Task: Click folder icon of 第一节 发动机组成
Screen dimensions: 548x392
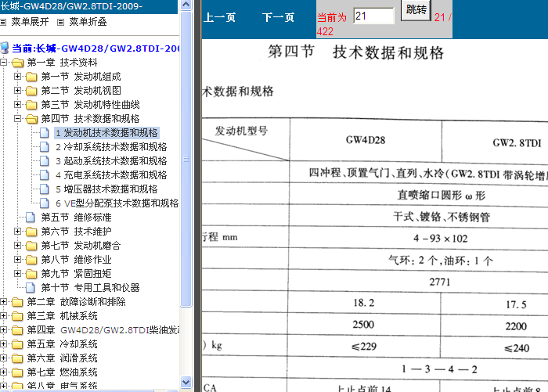Action: pyautogui.click(x=31, y=77)
